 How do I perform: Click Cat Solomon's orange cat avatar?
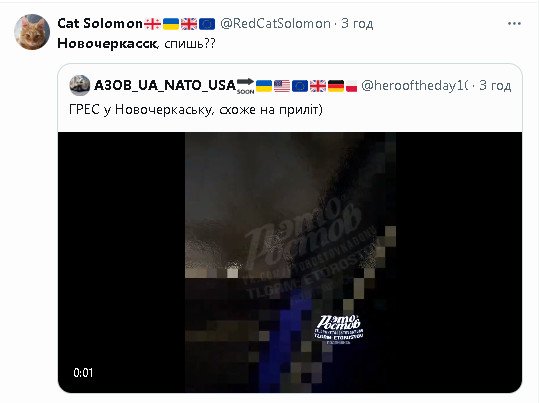pyautogui.click(x=32, y=32)
